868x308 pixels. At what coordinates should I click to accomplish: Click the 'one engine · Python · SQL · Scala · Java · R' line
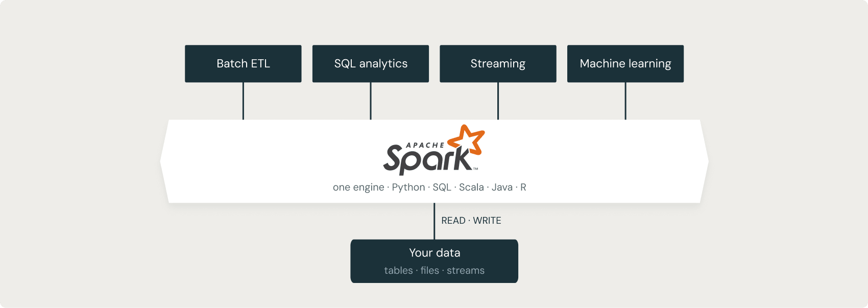tap(429, 187)
